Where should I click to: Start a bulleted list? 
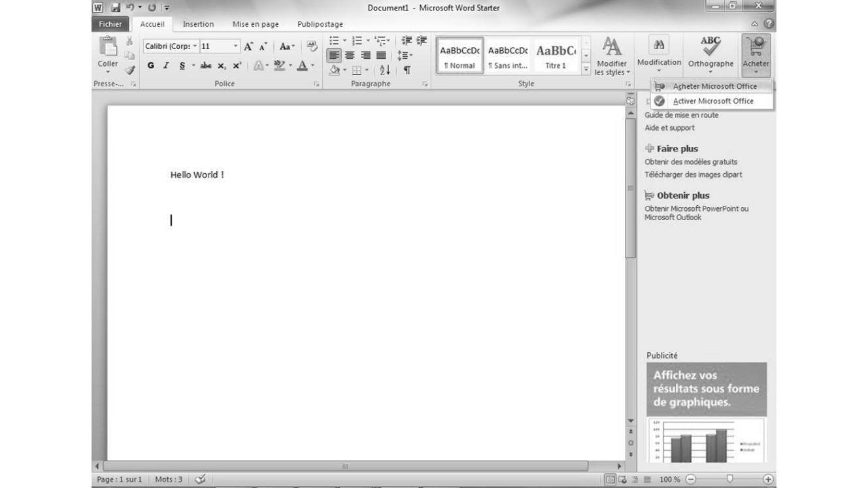click(335, 41)
